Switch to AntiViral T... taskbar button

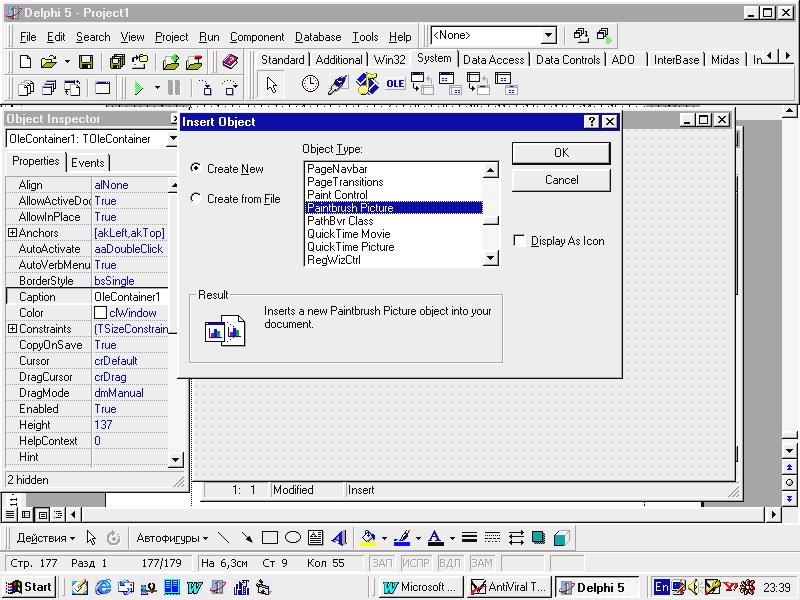tap(509, 587)
